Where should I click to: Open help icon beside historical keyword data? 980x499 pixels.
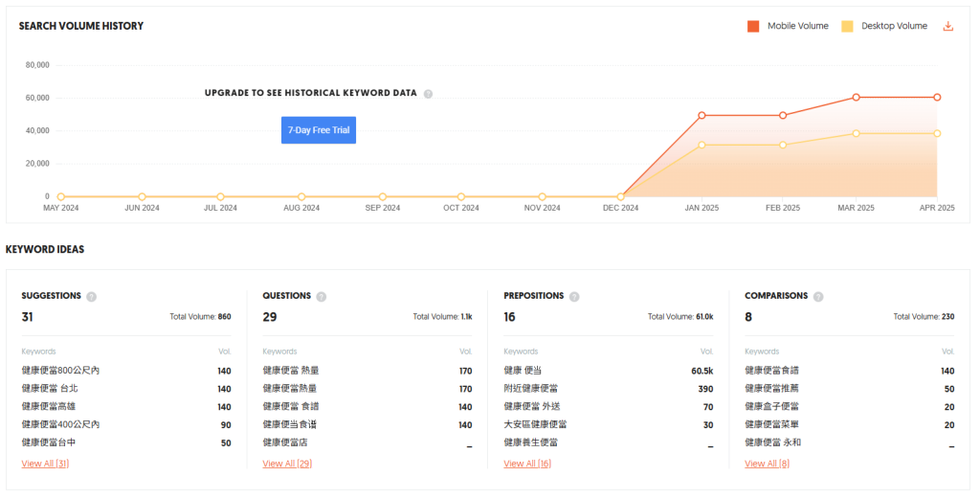pos(428,94)
